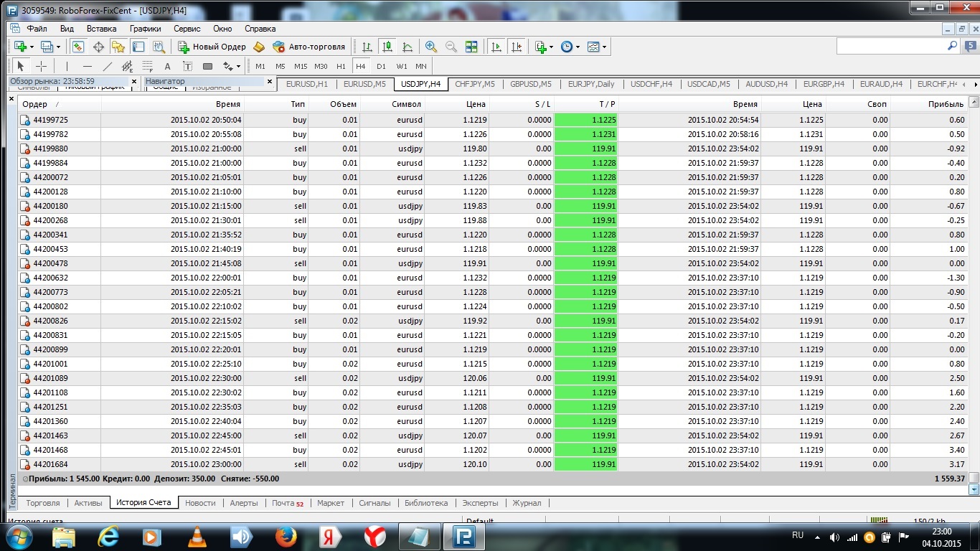980x551 pixels.
Task: Open the Графики menu
Action: 146,29
